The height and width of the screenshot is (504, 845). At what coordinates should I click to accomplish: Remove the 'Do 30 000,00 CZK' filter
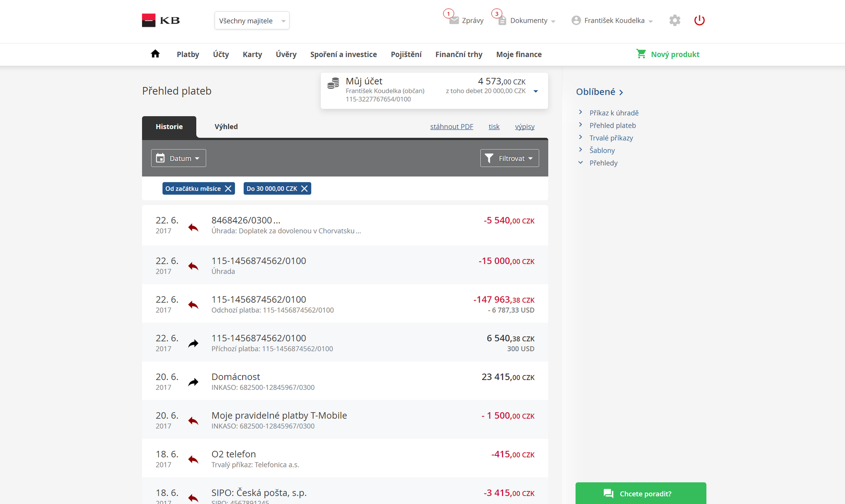click(304, 188)
